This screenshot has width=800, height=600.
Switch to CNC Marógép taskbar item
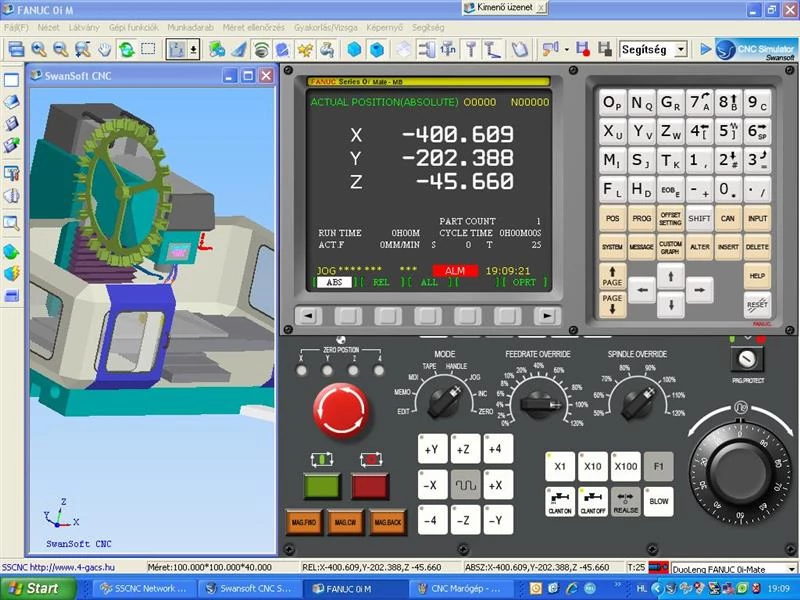click(461, 589)
